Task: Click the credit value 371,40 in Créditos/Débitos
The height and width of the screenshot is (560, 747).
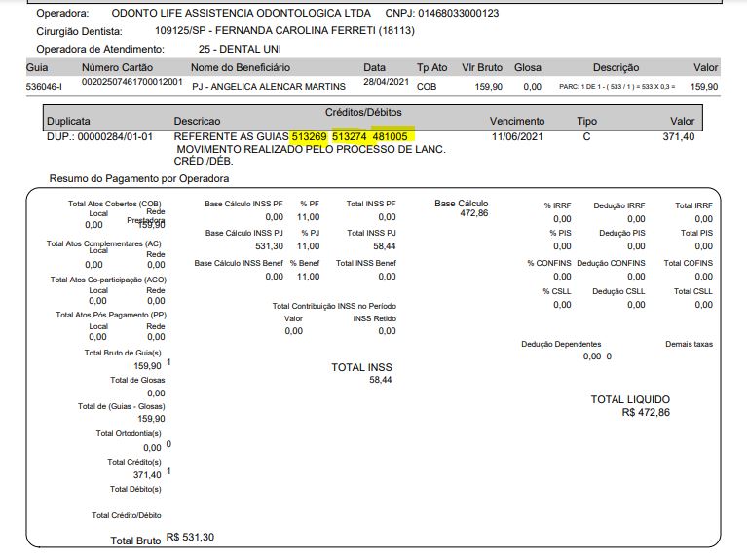Action: tap(679, 136)
